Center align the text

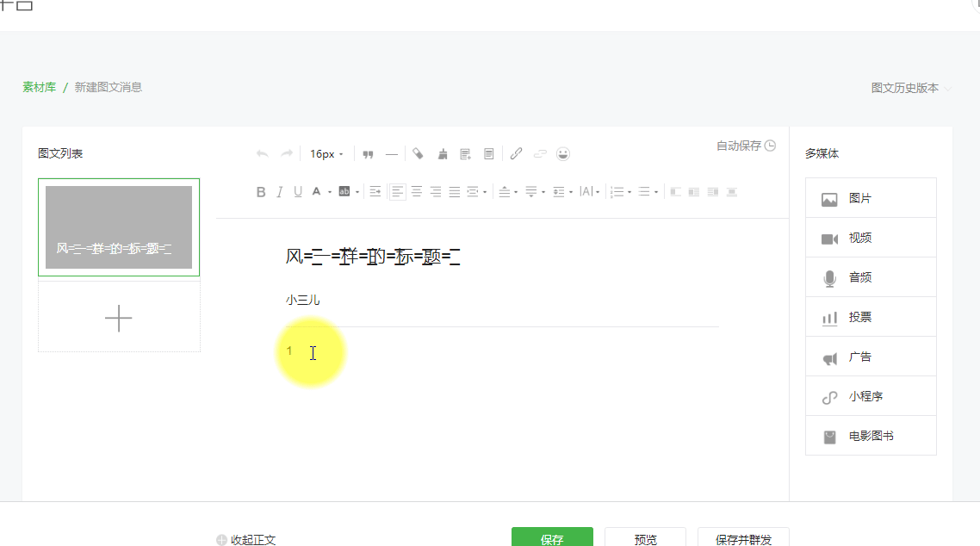tap(416, 192)
